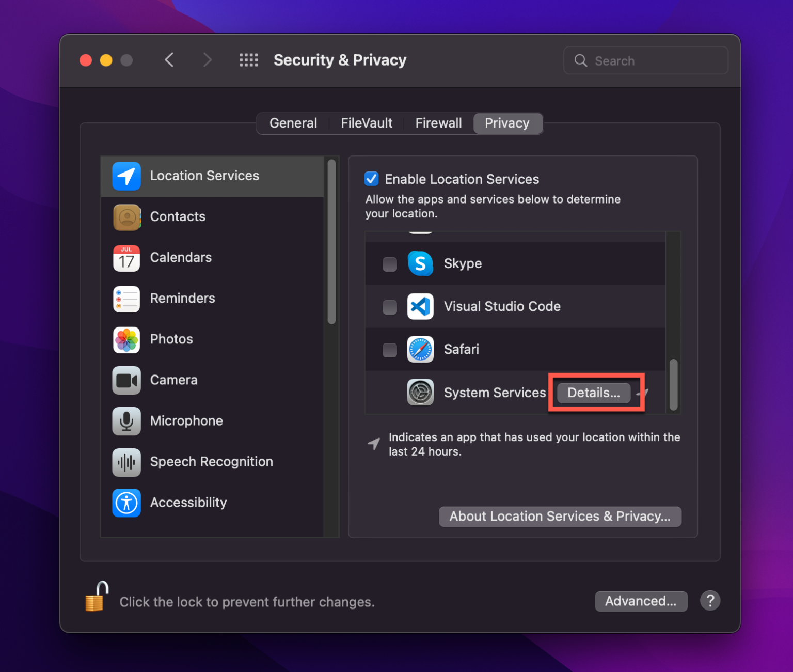The width and height of the screenshot is (793, 672).
Task: Click the Photos flower icon
Action: (x=126, y=340)
